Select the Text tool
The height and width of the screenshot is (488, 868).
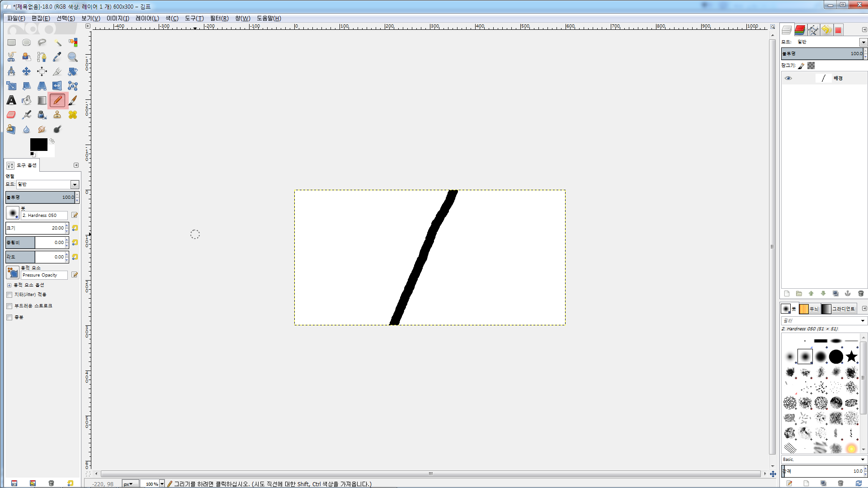[x=11, y=100]
